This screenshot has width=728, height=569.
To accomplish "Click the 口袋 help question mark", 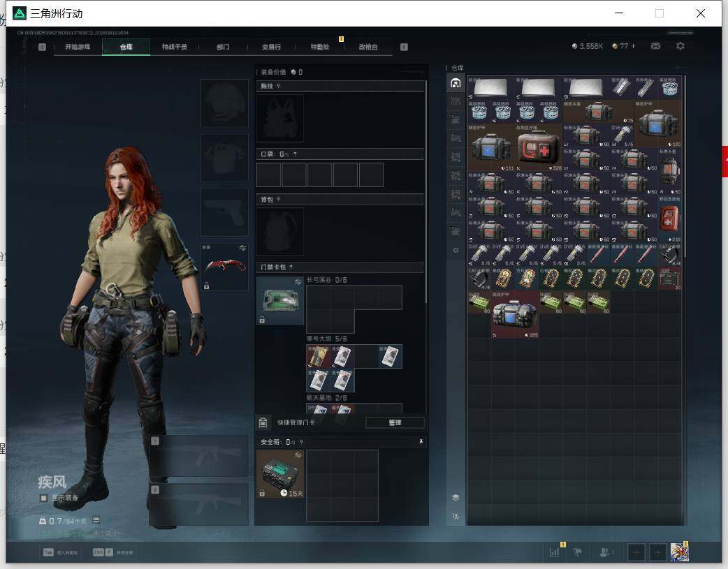I will click(295, 154).
